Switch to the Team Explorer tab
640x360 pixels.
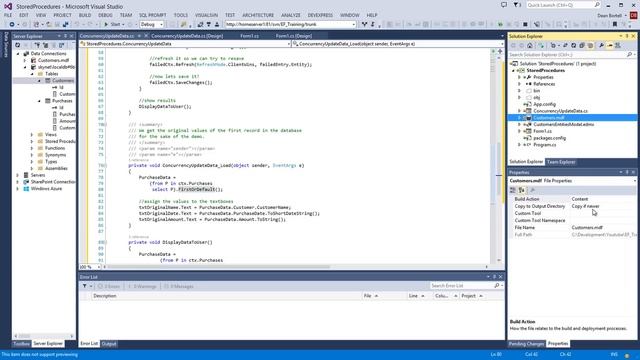click(x=561, y=162)
